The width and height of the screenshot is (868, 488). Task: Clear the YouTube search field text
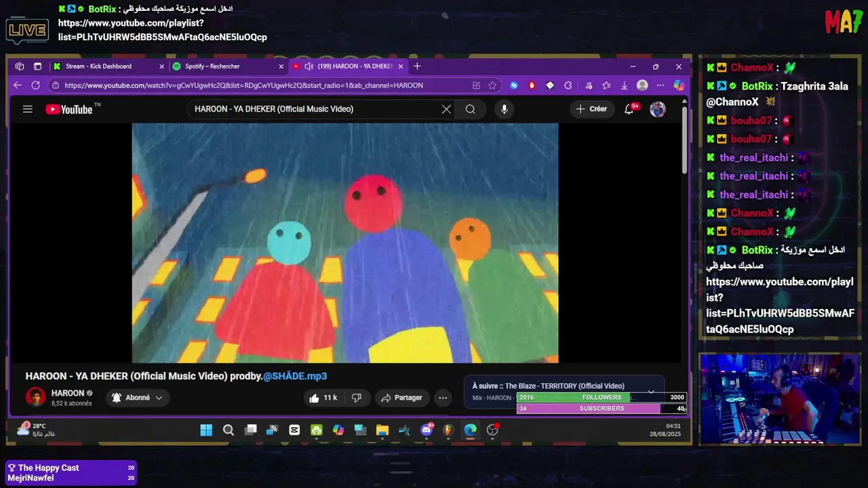pos(446,109)
